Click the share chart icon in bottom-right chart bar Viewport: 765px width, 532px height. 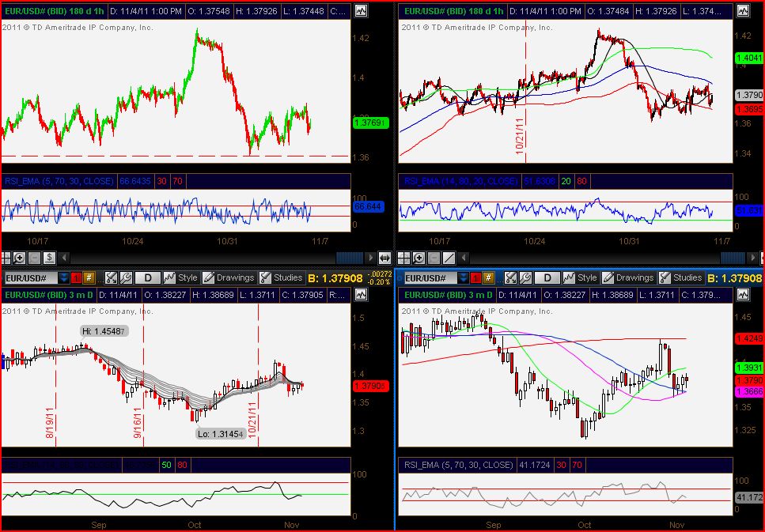click(x=510, y=278)
